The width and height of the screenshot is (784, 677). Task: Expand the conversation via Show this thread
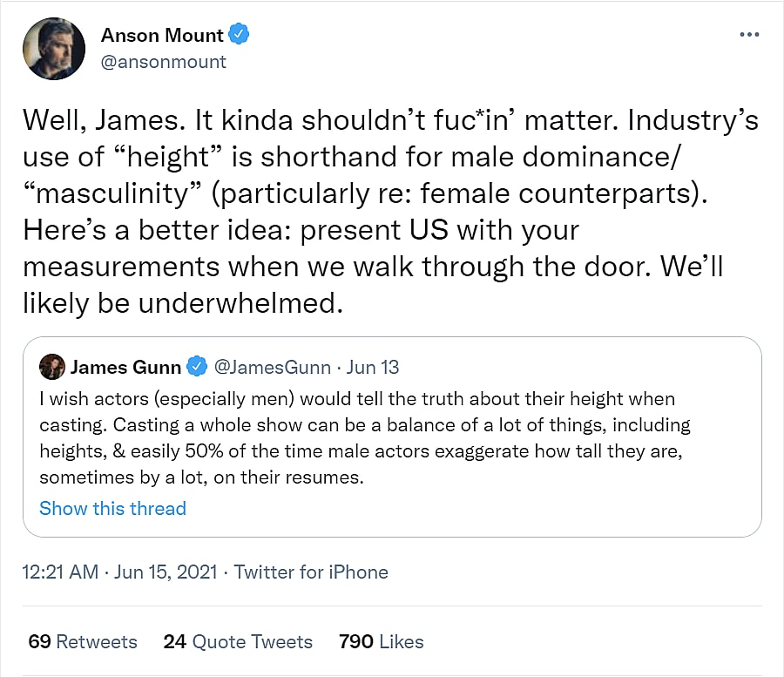coord(112,508)
